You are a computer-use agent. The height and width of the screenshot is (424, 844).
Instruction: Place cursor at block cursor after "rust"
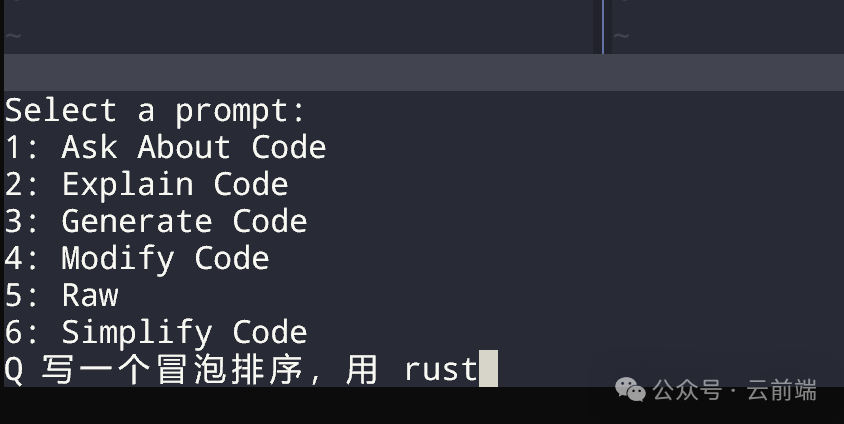(488, 369)
